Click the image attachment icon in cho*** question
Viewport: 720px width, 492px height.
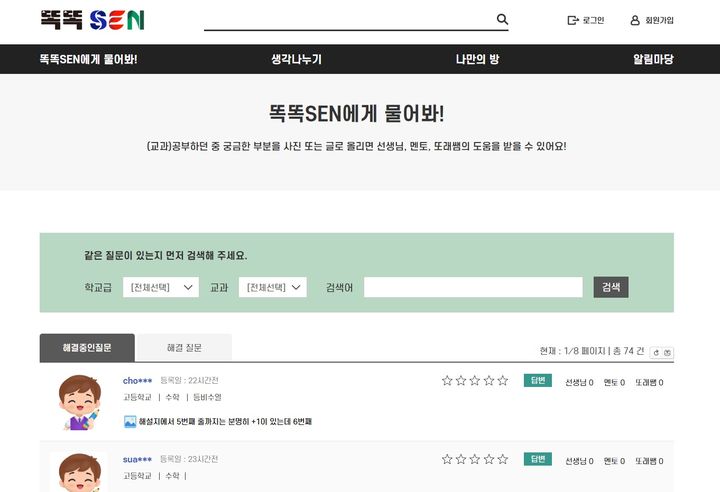[x=130, y=421]
